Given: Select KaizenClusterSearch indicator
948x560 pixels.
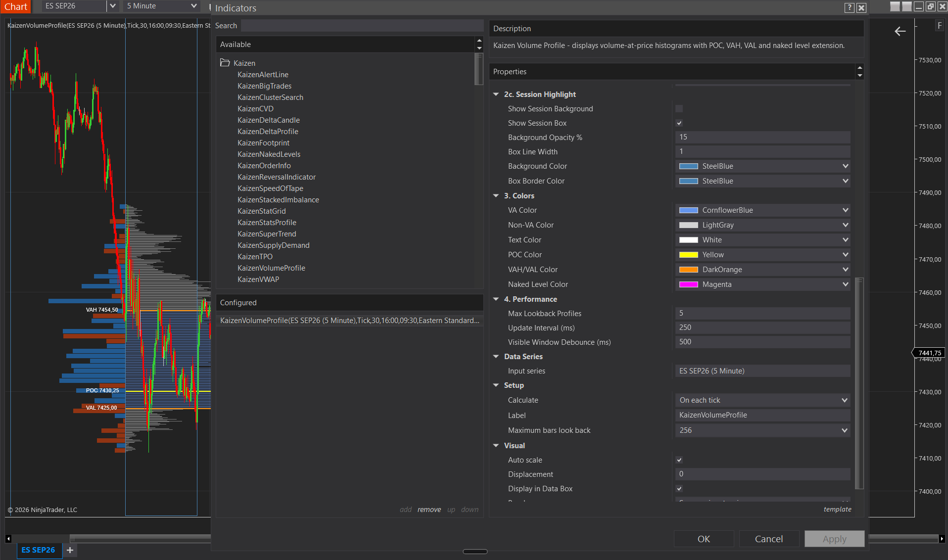Looking at the screenshot, I should pos(270,97).
